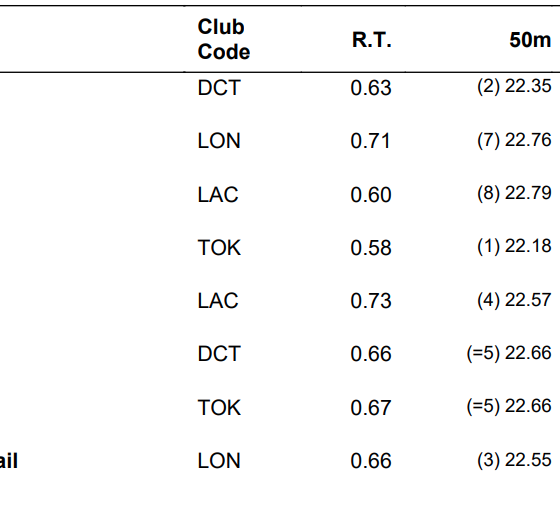
Task: Select the DCT club code beside 0.66
Action: 219,354
